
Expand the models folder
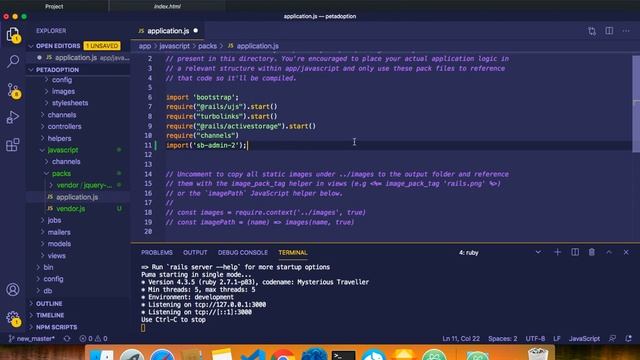[59, 244]
